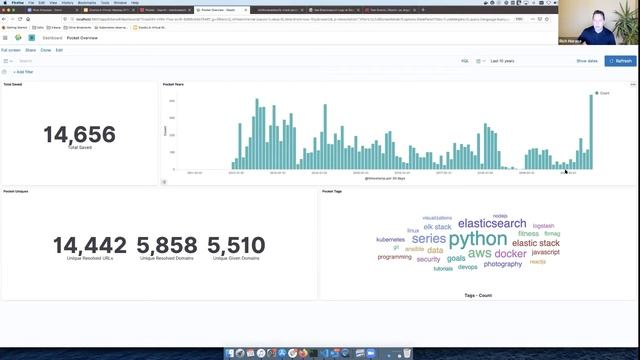Open the History menu in the menu bar
This screenshot has height=360, width=640.
pyautogui.click(x=67, y=2)
